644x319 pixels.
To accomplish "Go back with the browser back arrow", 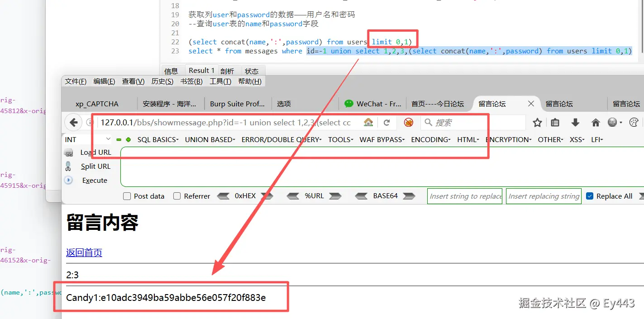I will tap(74, 123).
